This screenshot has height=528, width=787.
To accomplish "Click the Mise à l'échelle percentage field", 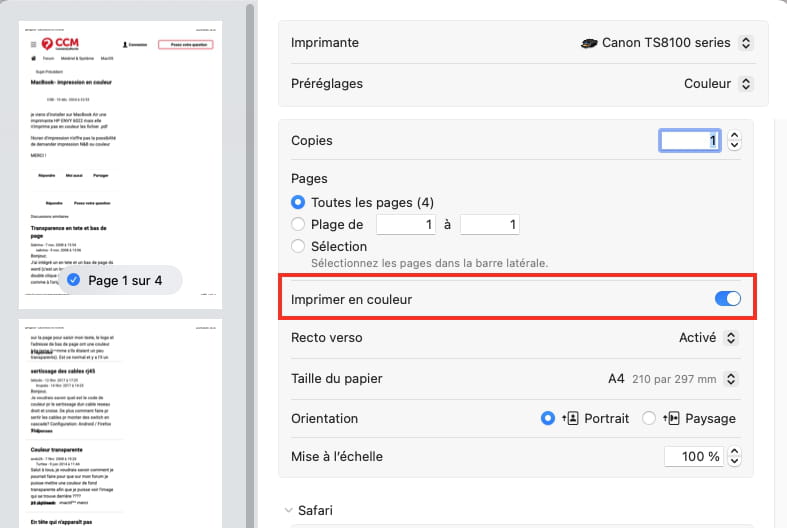I will 693,457.
